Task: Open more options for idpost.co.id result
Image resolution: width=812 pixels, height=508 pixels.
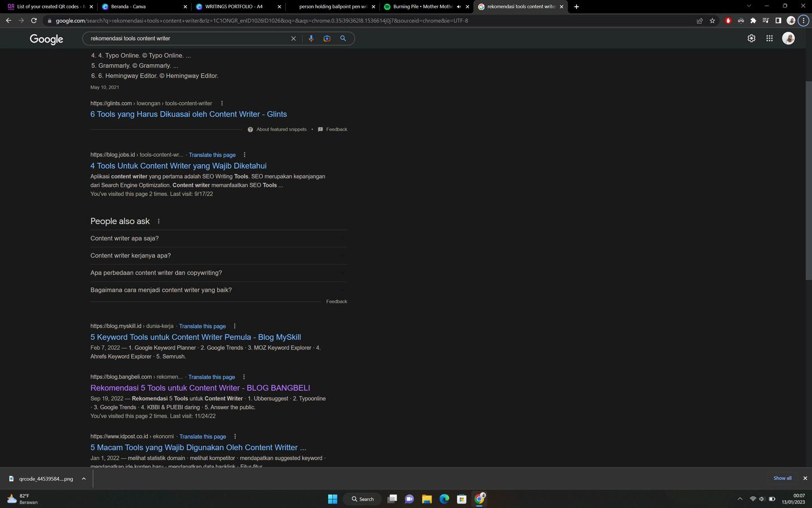Action: pyautogui.click(x=235, y=436)
